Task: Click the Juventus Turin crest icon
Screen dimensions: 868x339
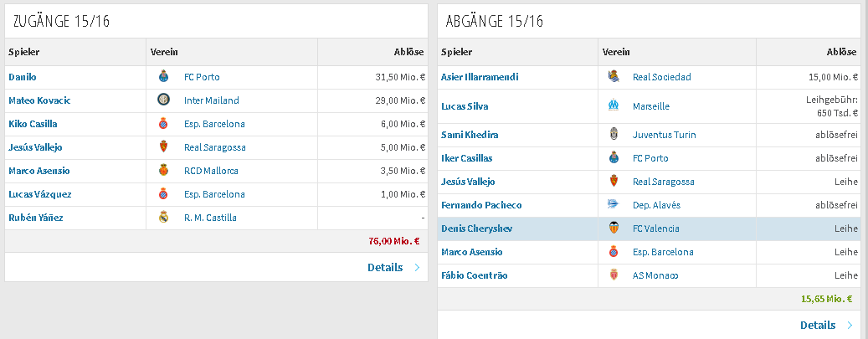Action: (614, 135)
